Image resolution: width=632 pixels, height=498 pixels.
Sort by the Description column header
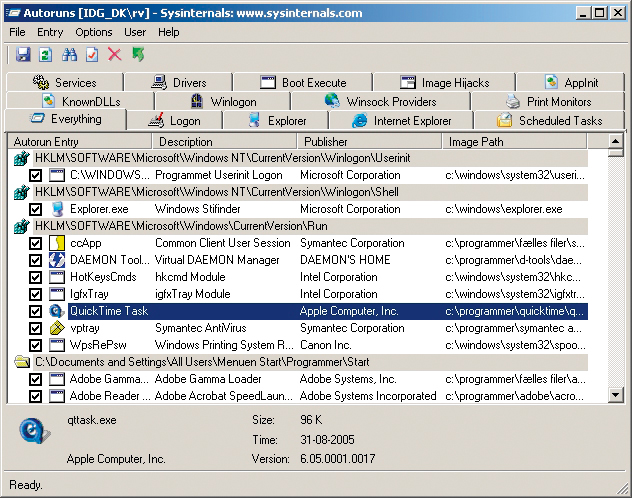pyautogui.click(x=225, y=141)
